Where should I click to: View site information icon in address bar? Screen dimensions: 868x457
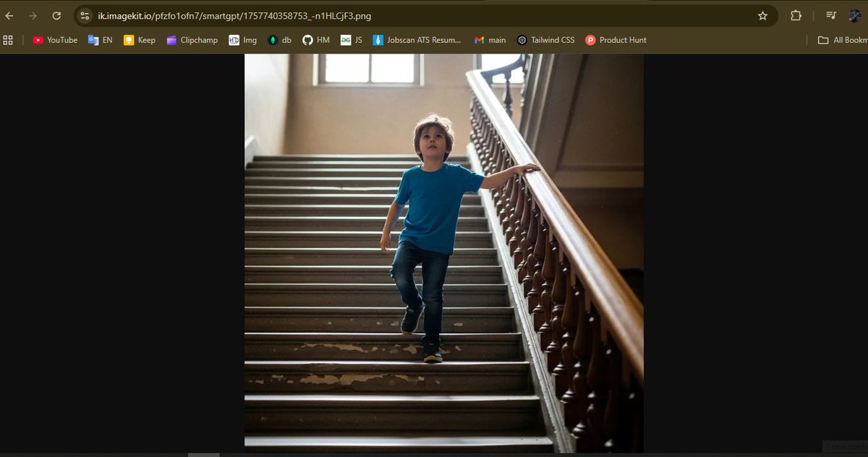coord(85,15)
